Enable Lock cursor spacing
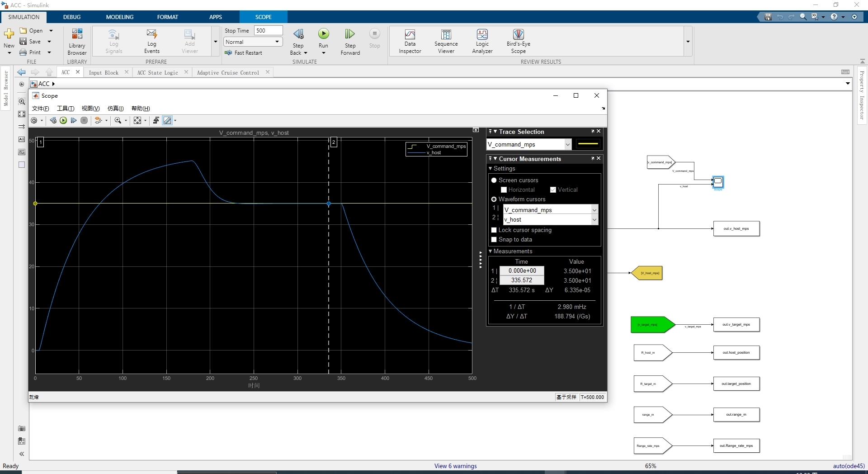Screen dimensions: 868x474 point(494,230)
